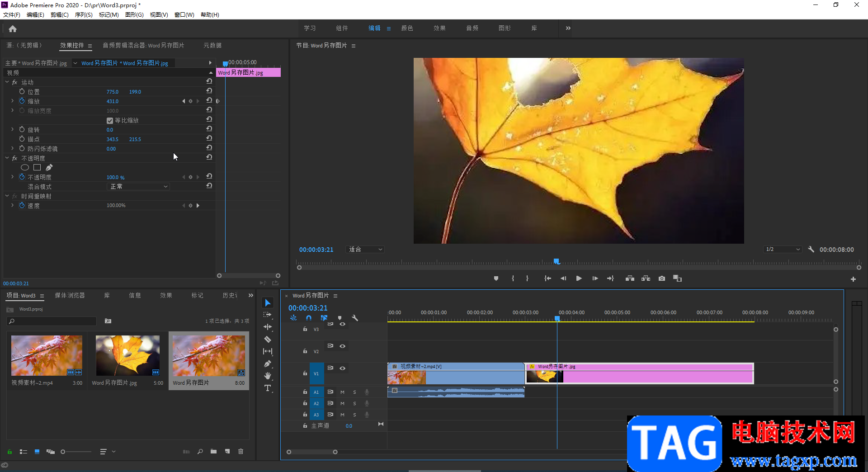Click the delete trash icon in project panel
Image resolution: width=868 pixels, height=472 pixels.
pos(241,451)
